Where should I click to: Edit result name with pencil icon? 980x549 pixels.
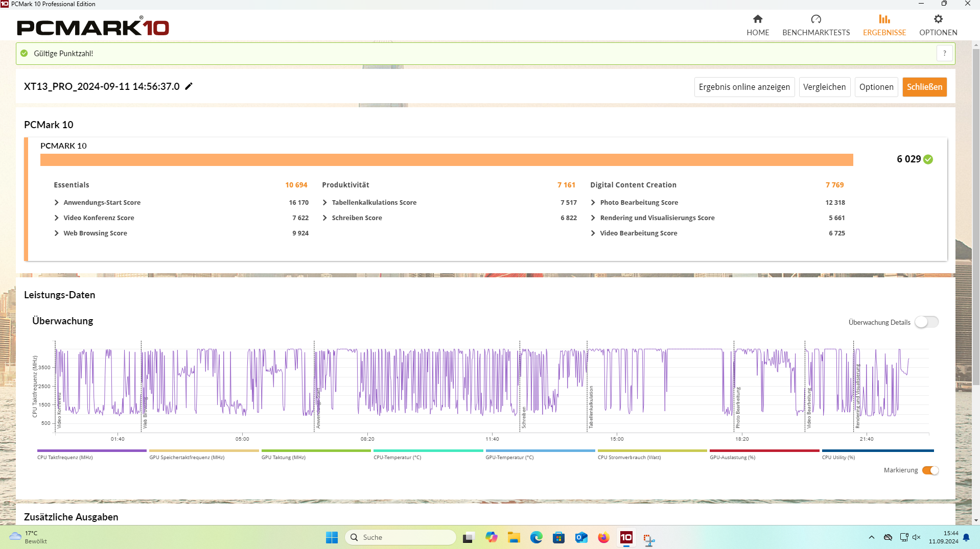(x=189, y=86)
